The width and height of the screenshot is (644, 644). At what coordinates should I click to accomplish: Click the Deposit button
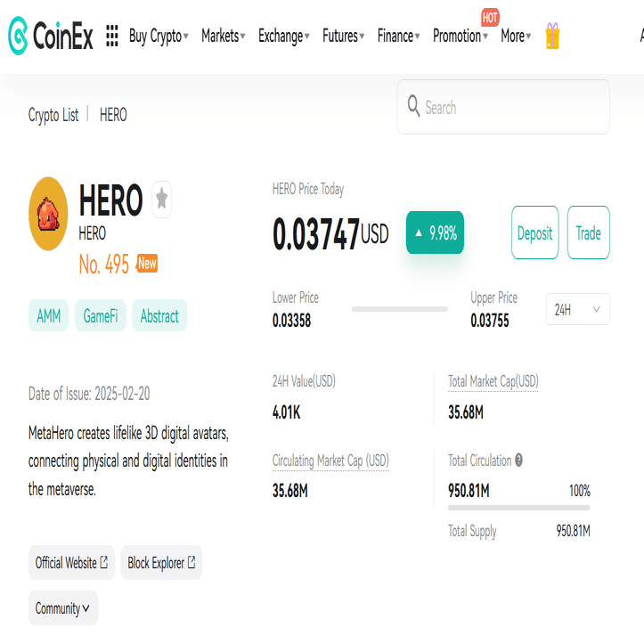pyautogui.click(x=534, y=232)
